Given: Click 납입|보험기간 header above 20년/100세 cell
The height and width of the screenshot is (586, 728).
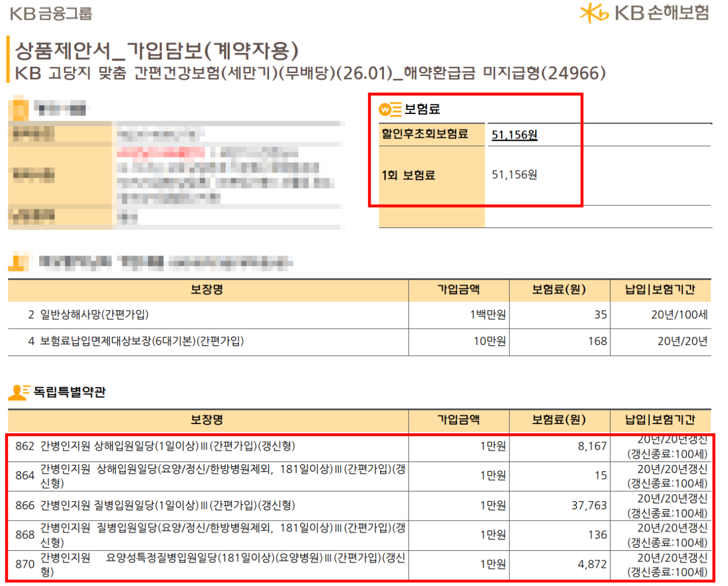Looking at the screenshot, I should click(x=660, y=289).
